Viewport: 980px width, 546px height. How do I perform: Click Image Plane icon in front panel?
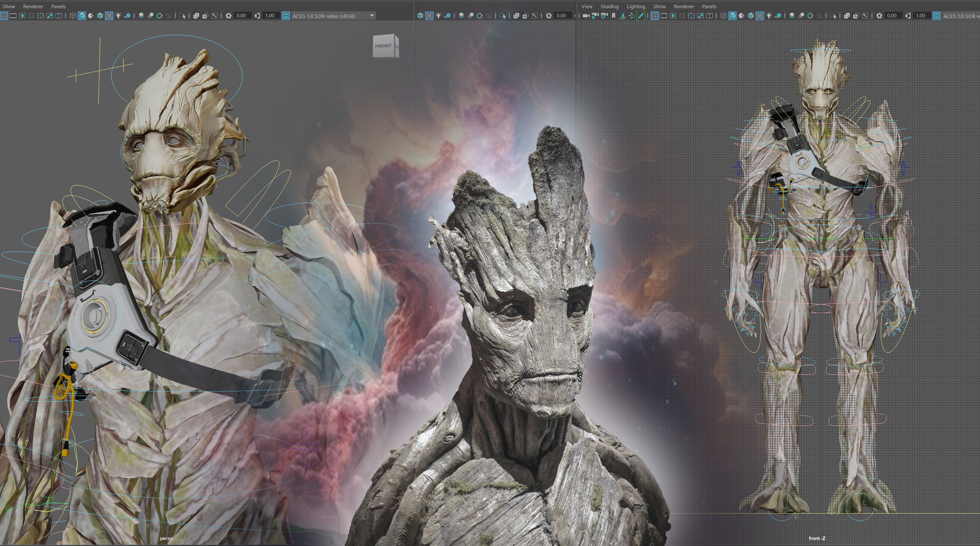pos(623,16)
